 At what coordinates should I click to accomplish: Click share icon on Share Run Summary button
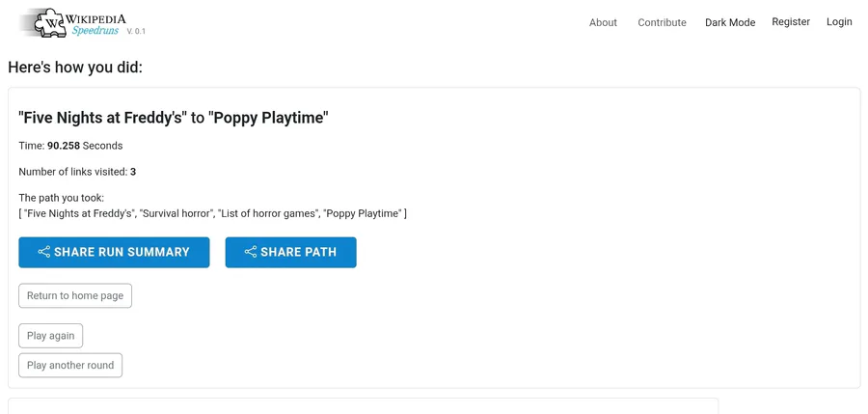point(44,252)
